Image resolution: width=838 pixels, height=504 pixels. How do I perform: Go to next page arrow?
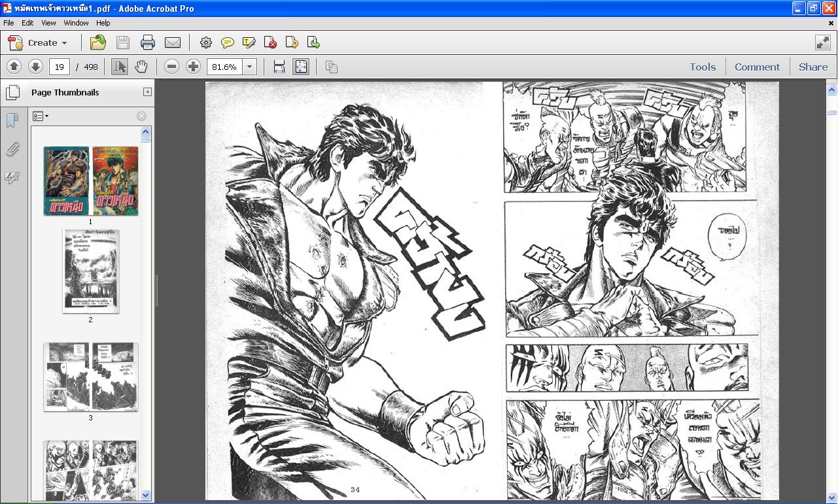pyautogui.click(x=35, y=67)
